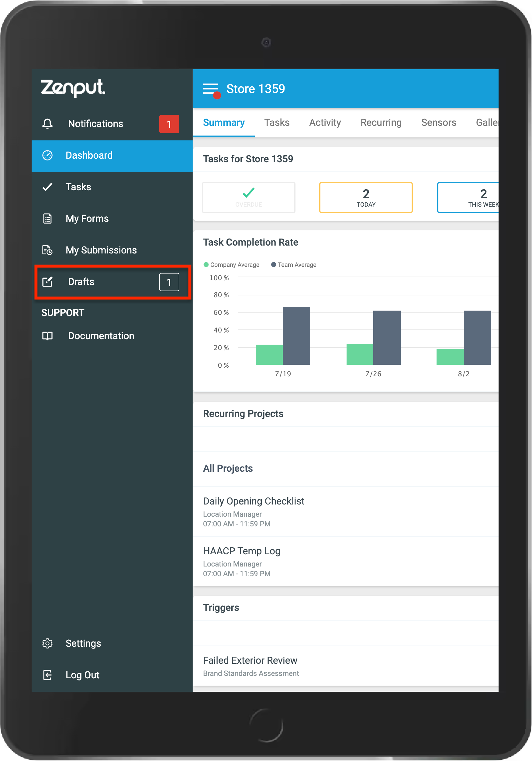Click the Dashboard gauge icon
The image size is (532, 761).
pos(47,155)
